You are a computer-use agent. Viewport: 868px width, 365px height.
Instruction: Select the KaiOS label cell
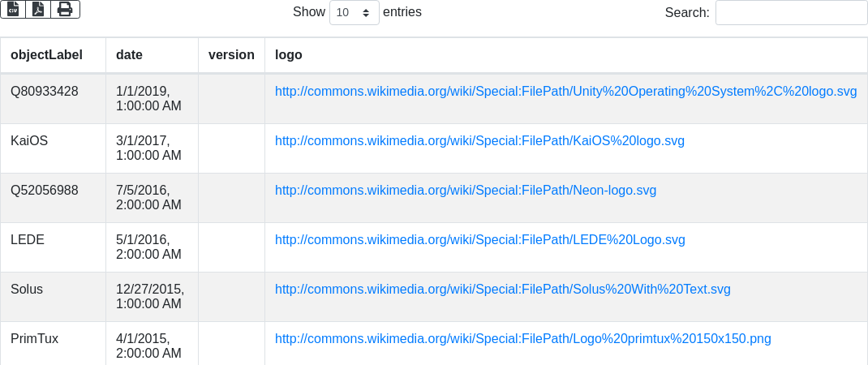29,141
